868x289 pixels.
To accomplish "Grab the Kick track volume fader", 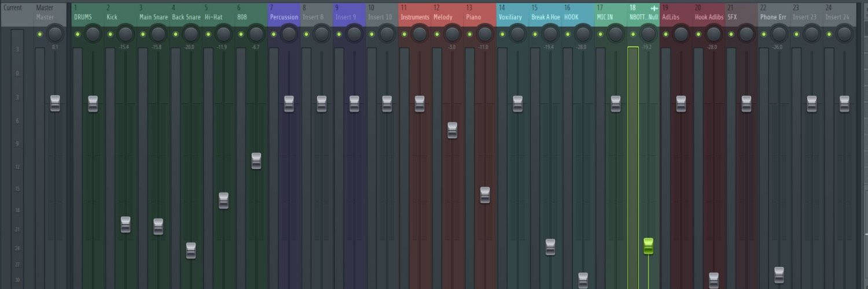I will (x=126, y=224).
